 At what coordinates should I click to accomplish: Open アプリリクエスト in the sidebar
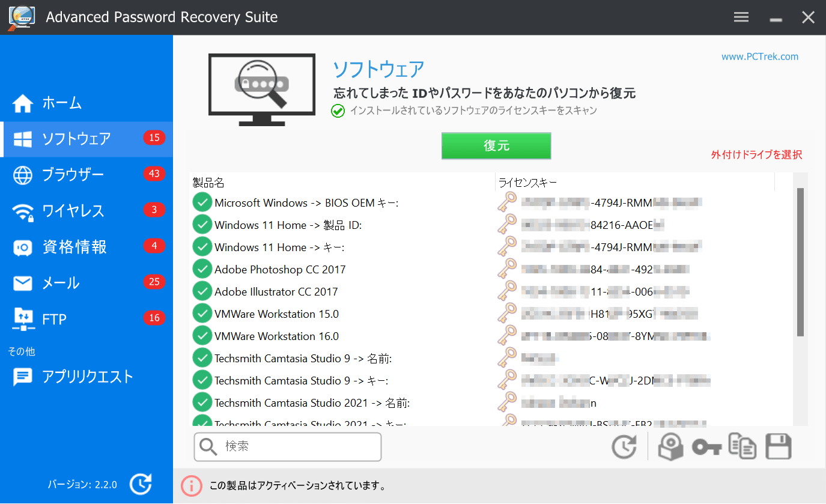click(87, 377)
